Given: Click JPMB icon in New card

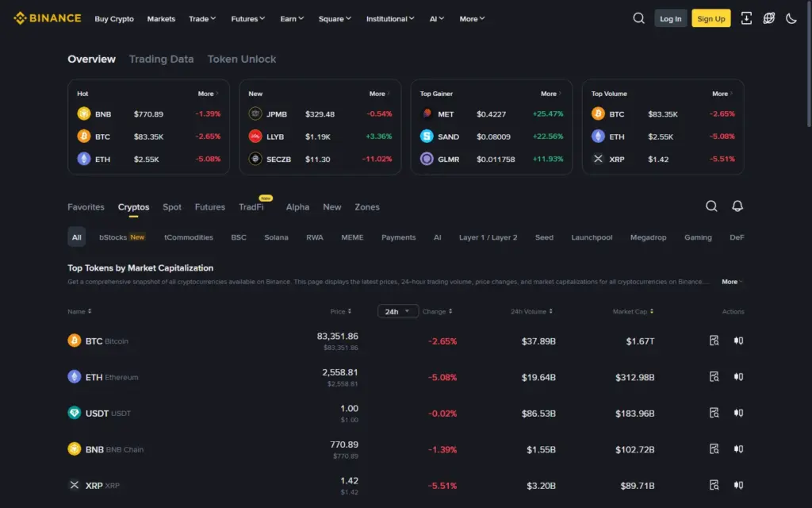Looking at the screenshot, I should pos(255,114).
